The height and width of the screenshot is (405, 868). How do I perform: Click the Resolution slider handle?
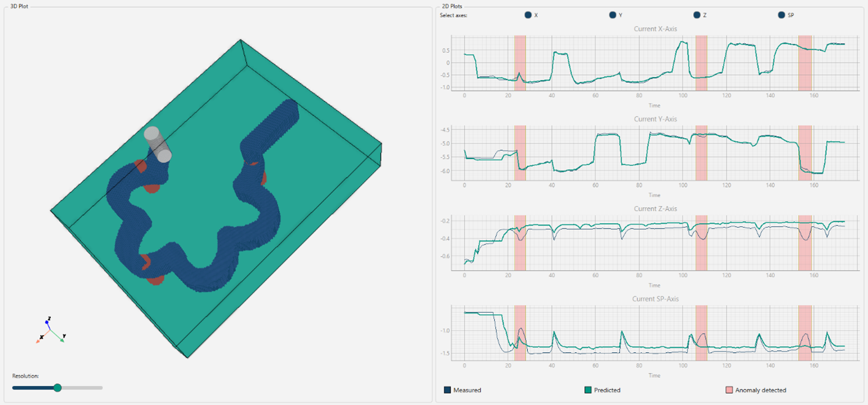pyautogui.click(x=58, y=388)
